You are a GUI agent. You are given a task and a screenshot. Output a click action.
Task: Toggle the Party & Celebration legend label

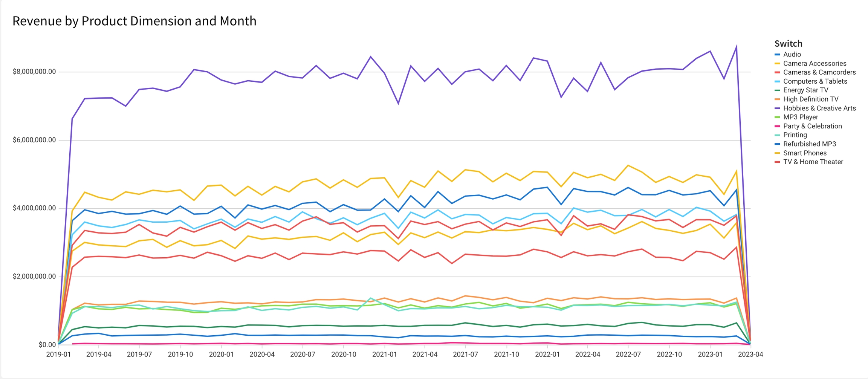(812, 126)
